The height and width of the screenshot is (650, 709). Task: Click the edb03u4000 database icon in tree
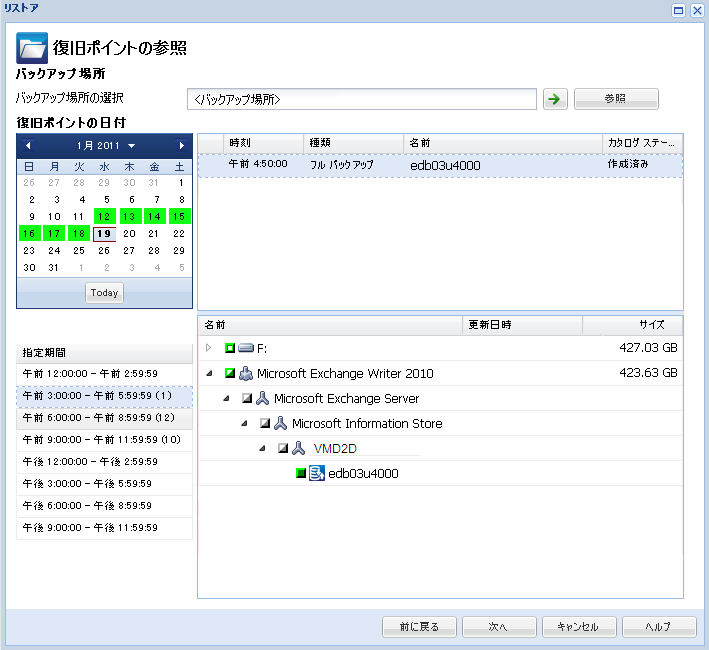point(316,473)
